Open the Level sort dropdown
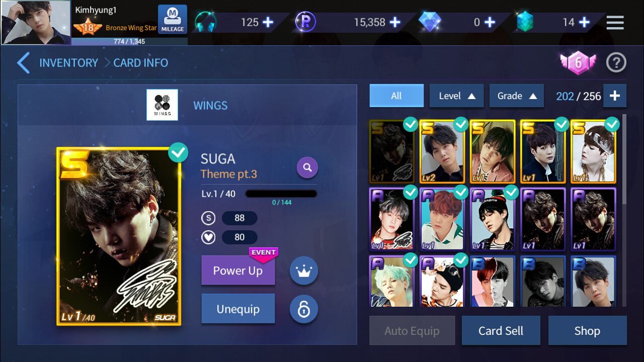 (456, 96)
